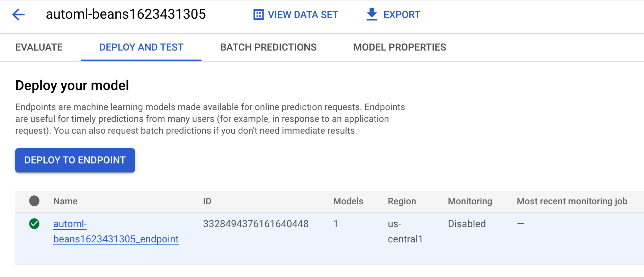Click the EXPORT action in the header
The width and height of the screenshot is (644, 277).
tap(401, 15)
